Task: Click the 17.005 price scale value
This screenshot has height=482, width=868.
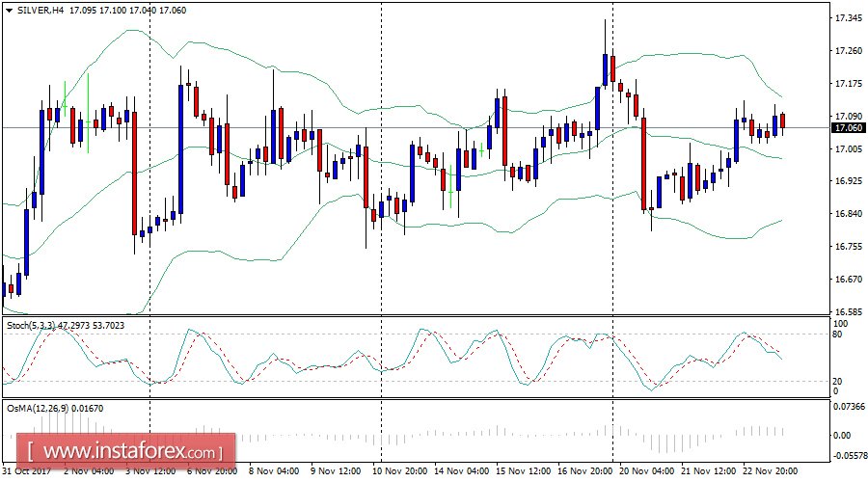Action: point(848,148)
